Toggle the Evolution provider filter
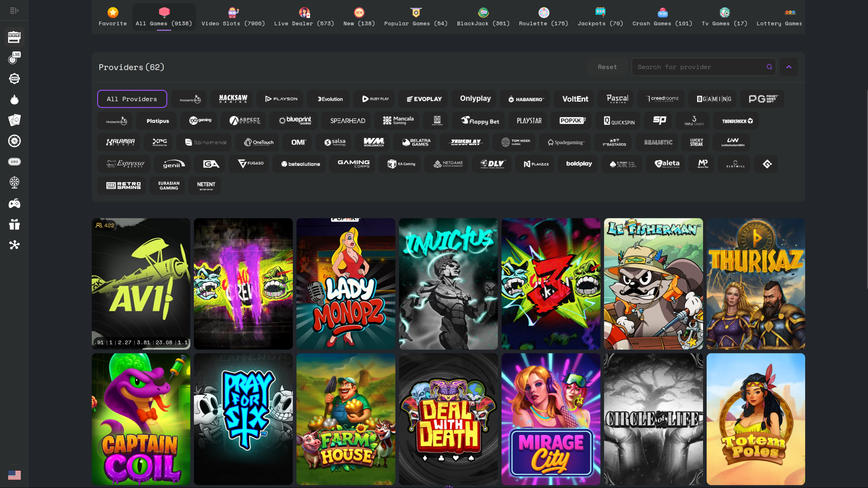The width and height of the screenshot is (868, 488). [328, 99]
